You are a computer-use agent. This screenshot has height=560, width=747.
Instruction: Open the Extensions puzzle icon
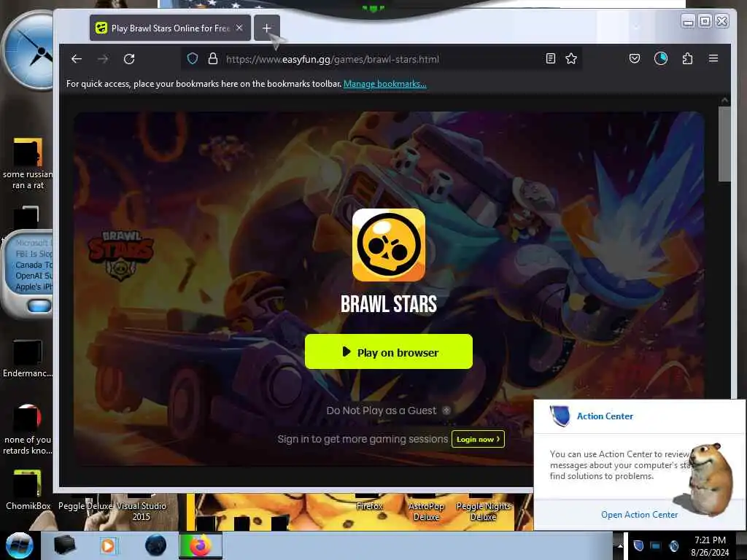pos(687,58)
